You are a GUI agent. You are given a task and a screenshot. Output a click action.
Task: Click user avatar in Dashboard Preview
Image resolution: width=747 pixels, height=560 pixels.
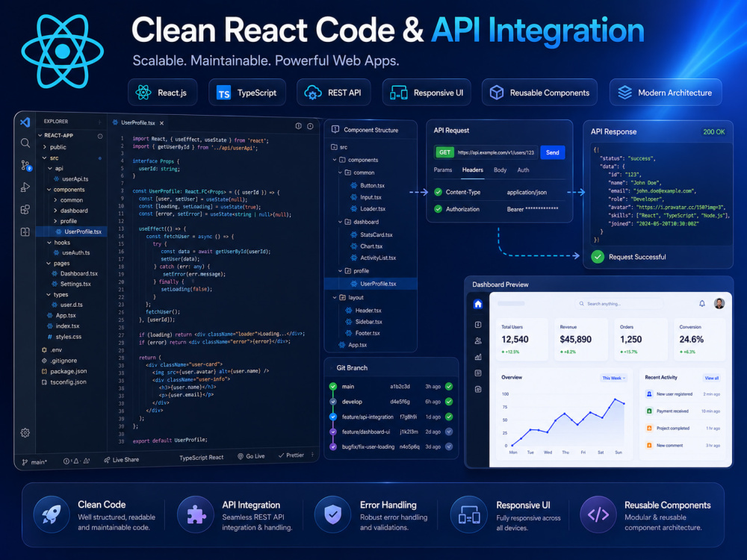(719, 303)
